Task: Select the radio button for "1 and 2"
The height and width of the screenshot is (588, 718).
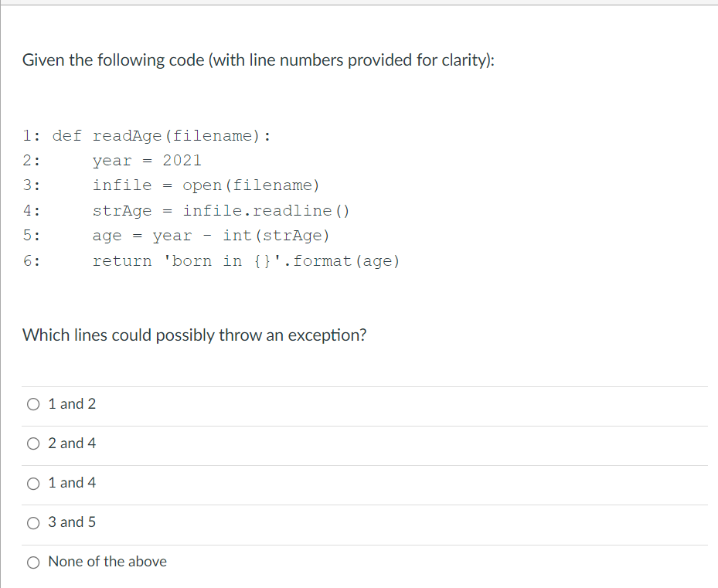Action: point(33,404)
